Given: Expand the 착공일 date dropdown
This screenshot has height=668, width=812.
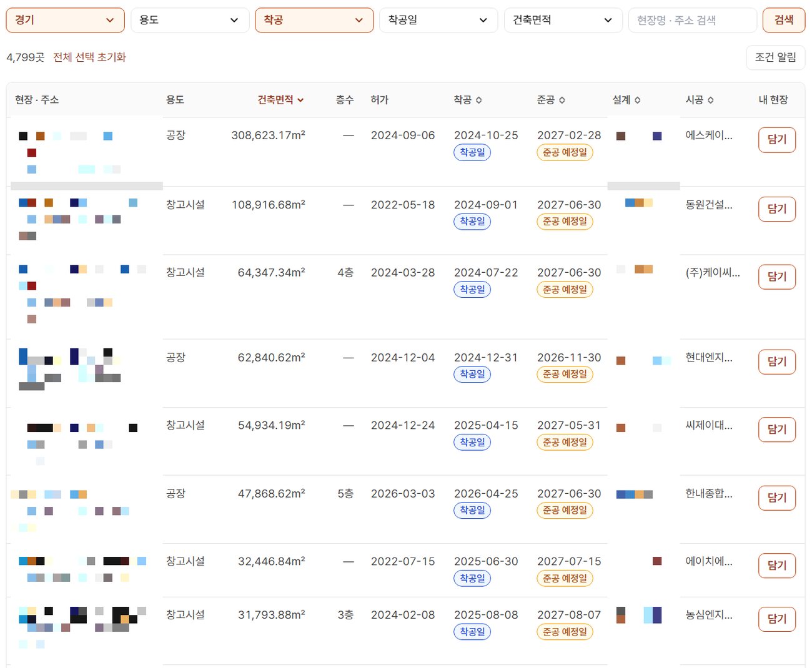Looking at the screenshot, I should [438, 20].
